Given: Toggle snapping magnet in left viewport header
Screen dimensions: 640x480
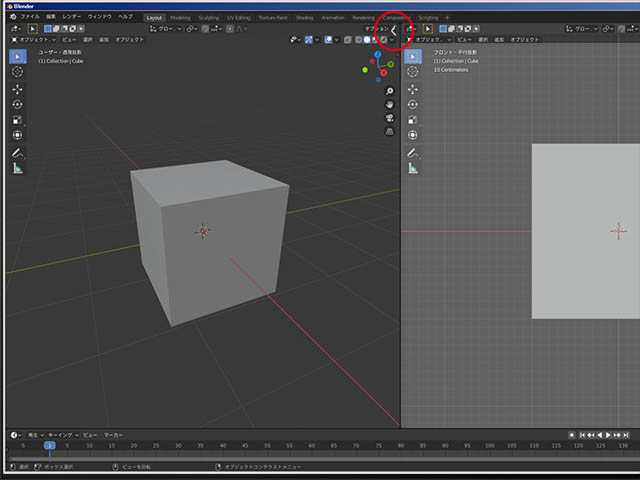Looking at the screenshot, I should coord(205,29).
